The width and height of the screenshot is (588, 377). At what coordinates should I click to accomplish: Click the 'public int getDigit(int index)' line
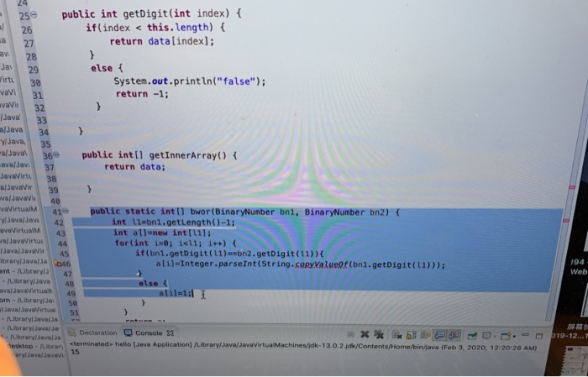(x=151, y=14)
